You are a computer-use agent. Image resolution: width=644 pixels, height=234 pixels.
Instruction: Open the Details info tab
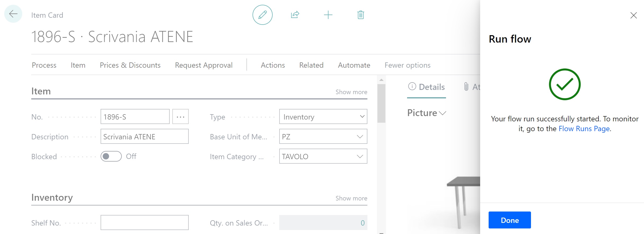[x=426, y=87]
